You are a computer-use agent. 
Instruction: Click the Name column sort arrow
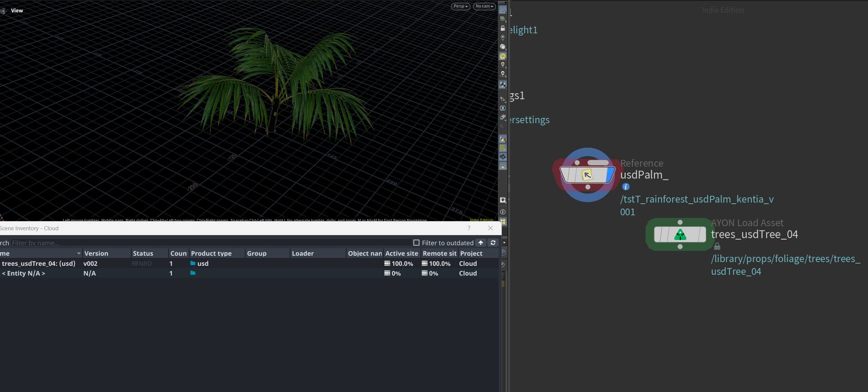click(x=79, y=253)
